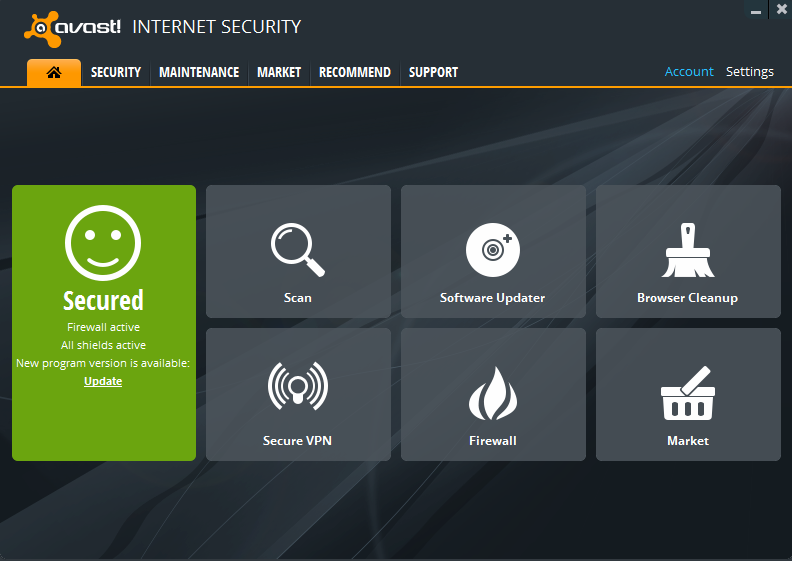The width and height of the screenshot is (792, 561).
Task: Open Software Updater disc icon
Action: (492, 249)
